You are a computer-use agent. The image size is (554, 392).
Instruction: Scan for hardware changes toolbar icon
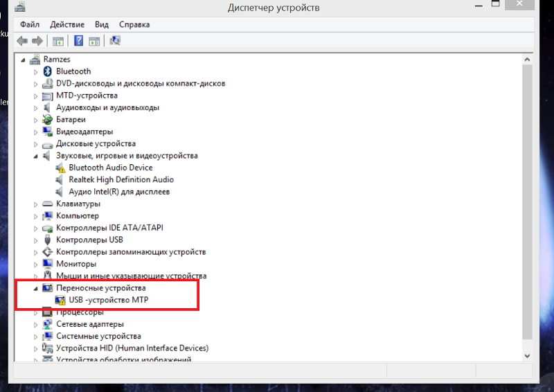coord(115,41)
